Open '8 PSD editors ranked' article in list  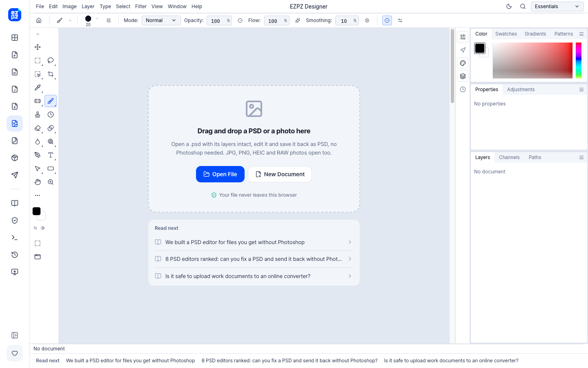[254, 259]
